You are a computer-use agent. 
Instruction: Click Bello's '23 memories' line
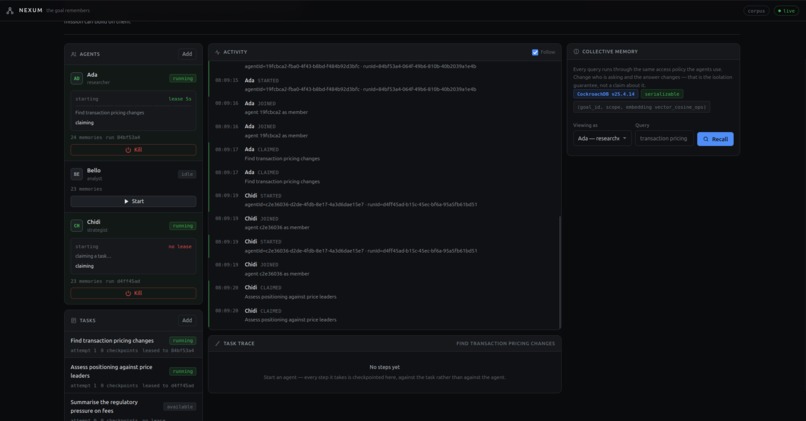pyautogui.click(x=86, y=189)
